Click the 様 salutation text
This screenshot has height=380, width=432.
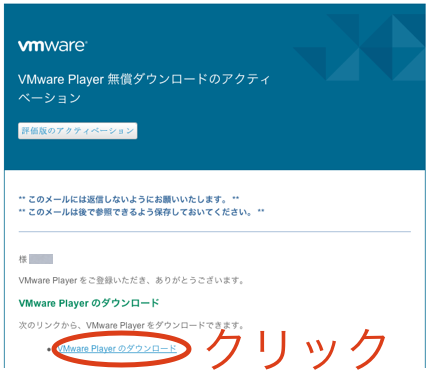click(x=23, y=259)
